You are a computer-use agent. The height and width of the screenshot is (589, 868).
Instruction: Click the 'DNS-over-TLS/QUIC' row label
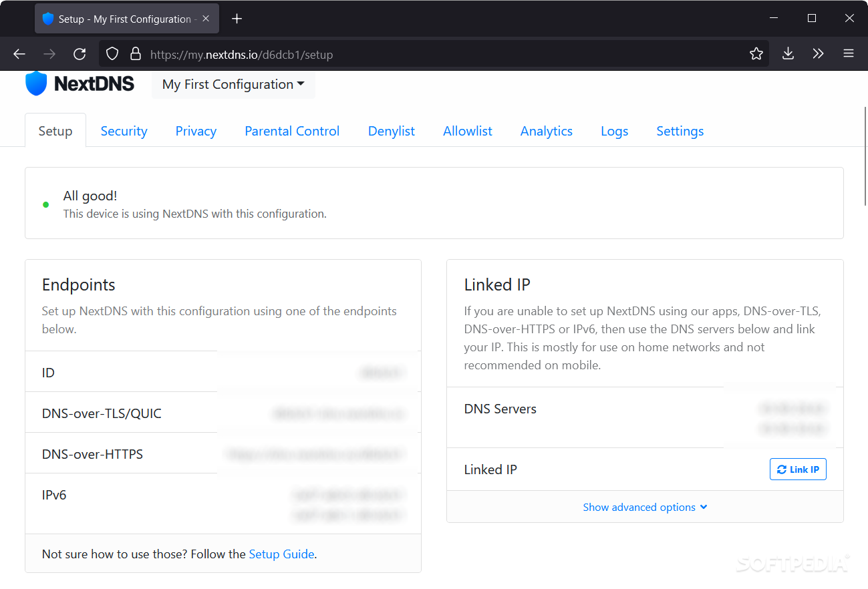tap(102, 413)
